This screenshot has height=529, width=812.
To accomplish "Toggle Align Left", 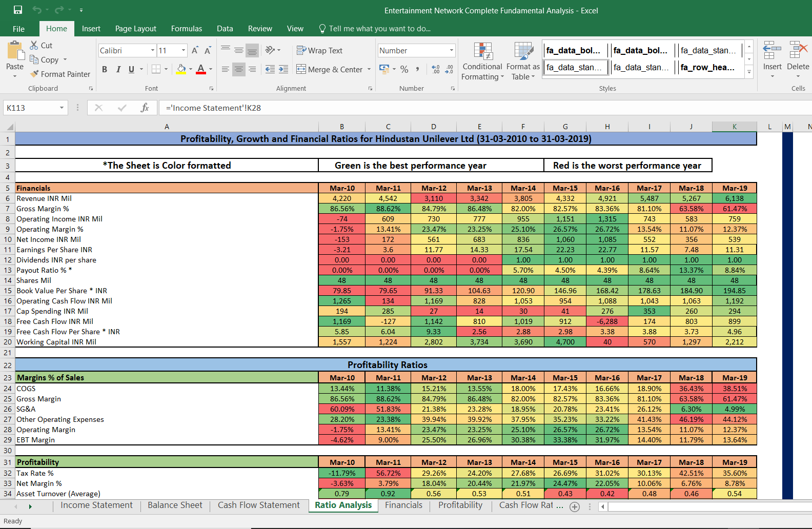I will 226,69.
